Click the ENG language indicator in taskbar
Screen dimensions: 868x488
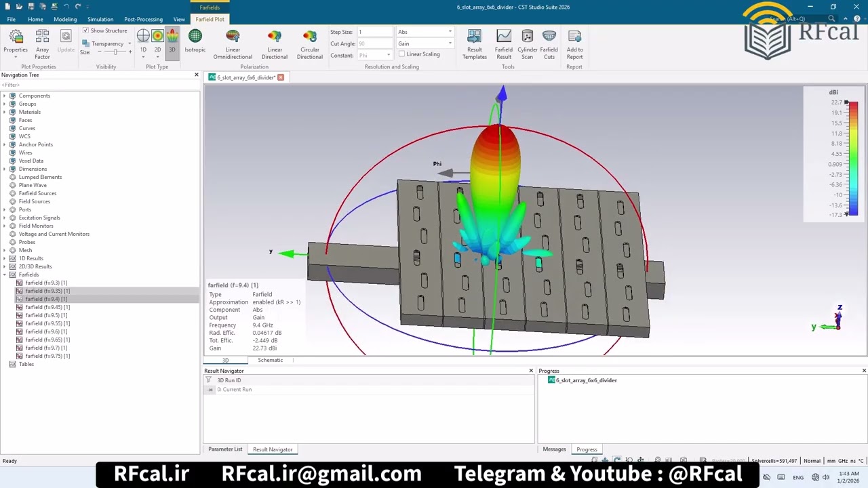click(798, 477)
